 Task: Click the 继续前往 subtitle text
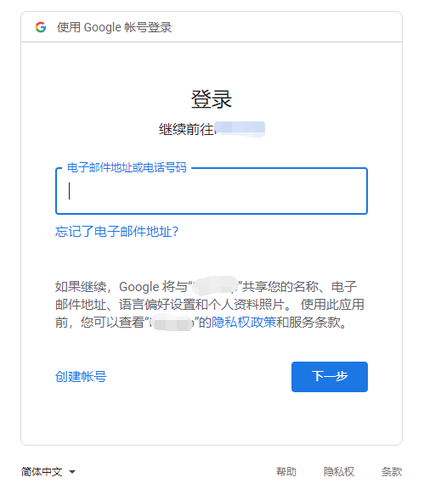point(187,129)
